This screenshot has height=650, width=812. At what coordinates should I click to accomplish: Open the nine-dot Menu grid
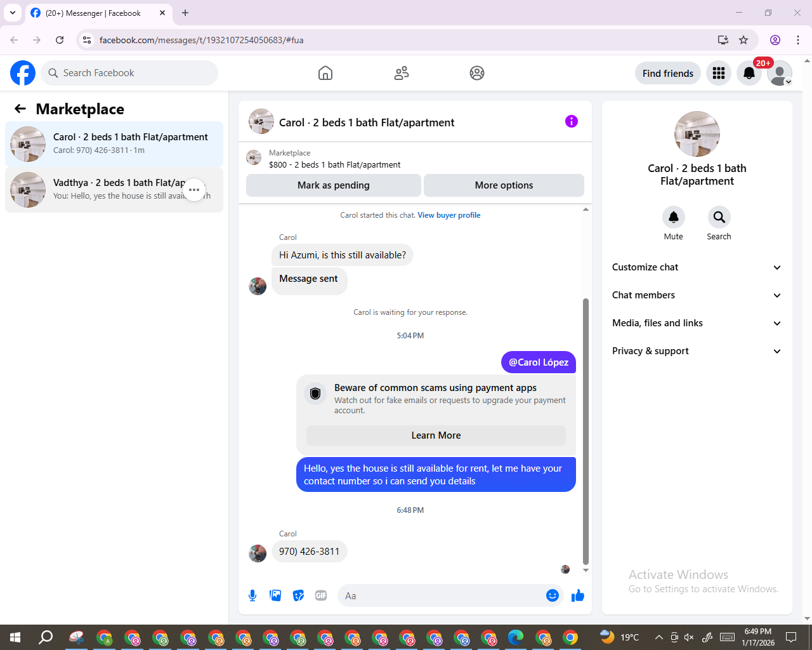pos(719,73)
